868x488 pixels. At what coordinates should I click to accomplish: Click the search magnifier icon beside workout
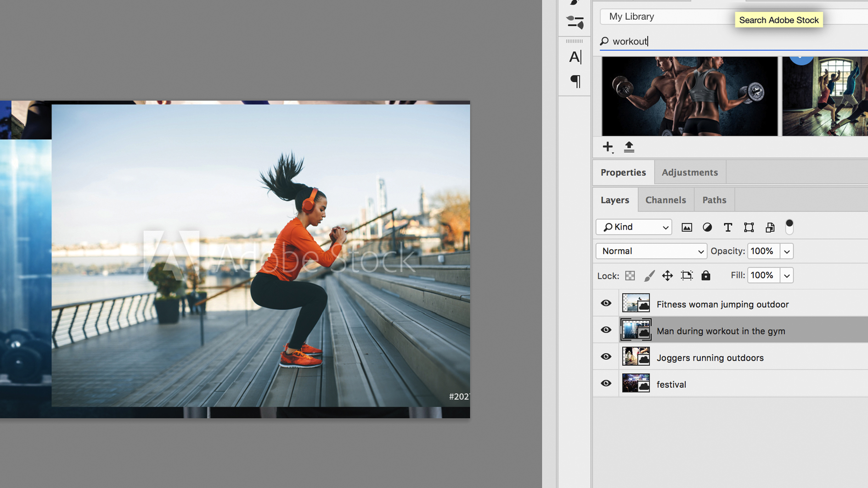tap(604, 41)
